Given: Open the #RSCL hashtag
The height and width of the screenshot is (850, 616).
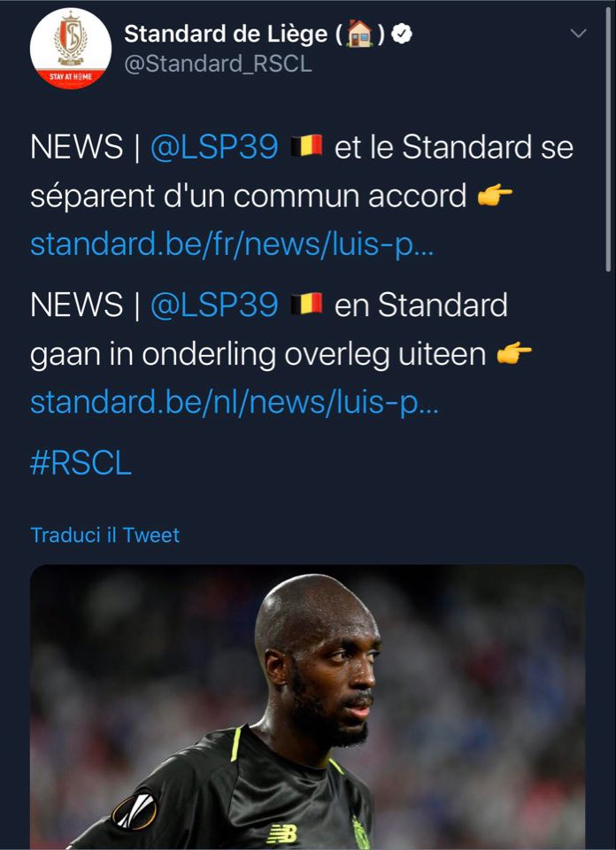Looking at the screenshot, I should [81, 464].
